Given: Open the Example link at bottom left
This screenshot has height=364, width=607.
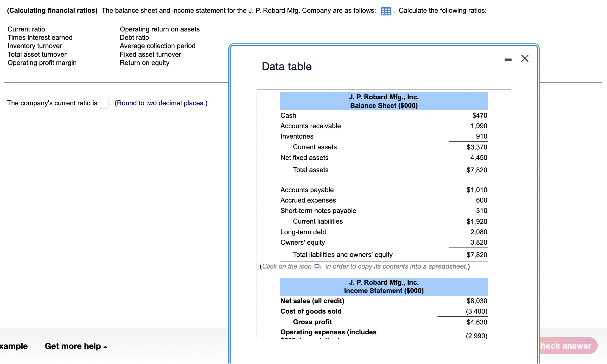Looking at the screenshot, I should tap(14, 346).
